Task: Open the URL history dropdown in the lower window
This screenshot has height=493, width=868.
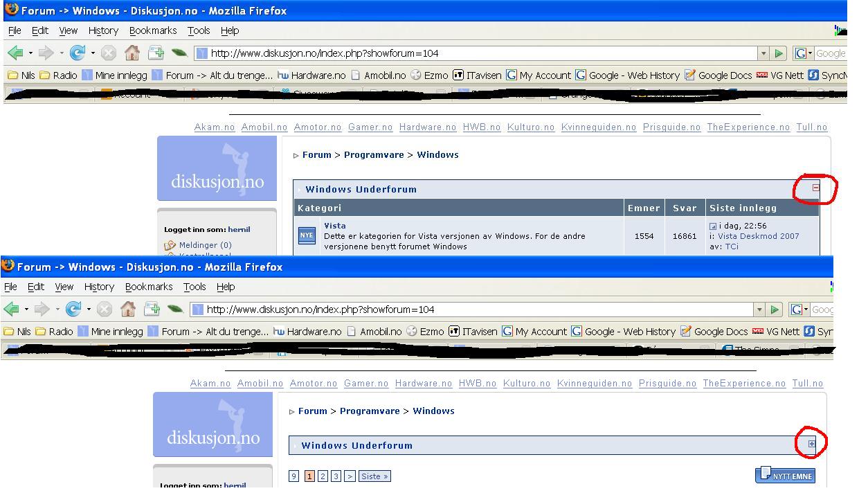Action: (x=759, y=310)
